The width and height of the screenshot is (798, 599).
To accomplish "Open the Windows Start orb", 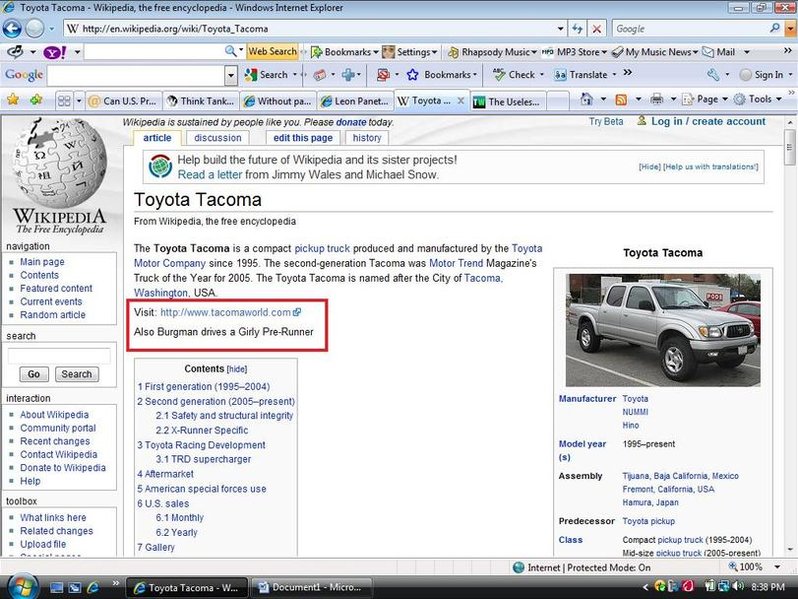I will point(22,587).
